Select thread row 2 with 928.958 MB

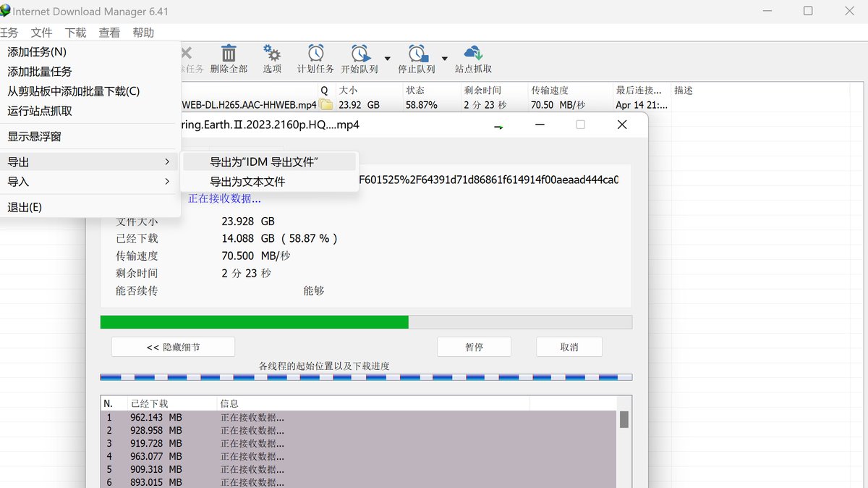pyautogui.click(x=359, y=431)
